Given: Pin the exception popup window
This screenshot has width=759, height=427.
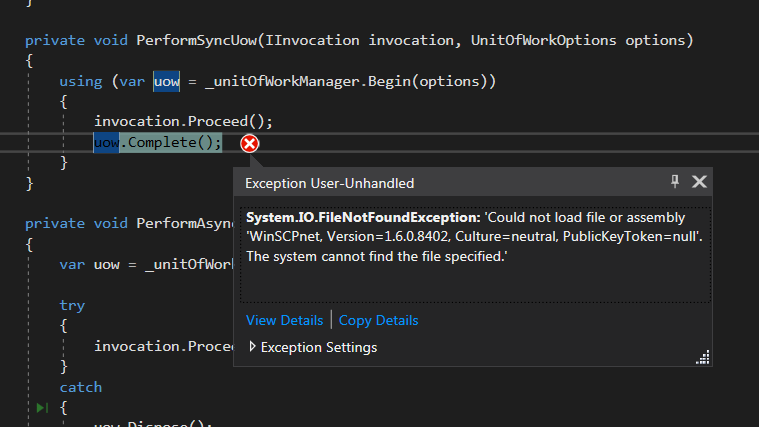Looking at the screenshot, I should [675, 182].
